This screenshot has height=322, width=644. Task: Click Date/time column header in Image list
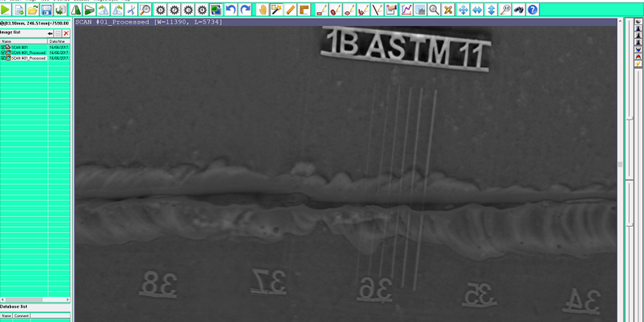click(59, 41)
